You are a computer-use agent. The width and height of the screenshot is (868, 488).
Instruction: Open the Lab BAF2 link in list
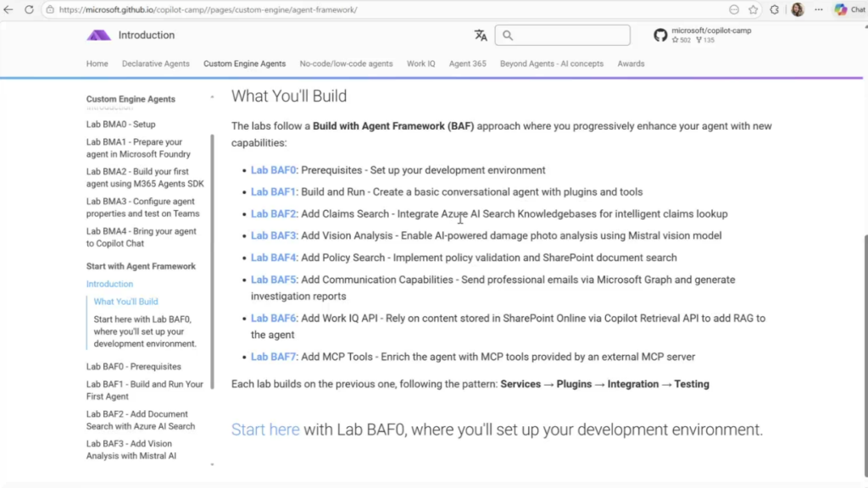tap(274, 213)
